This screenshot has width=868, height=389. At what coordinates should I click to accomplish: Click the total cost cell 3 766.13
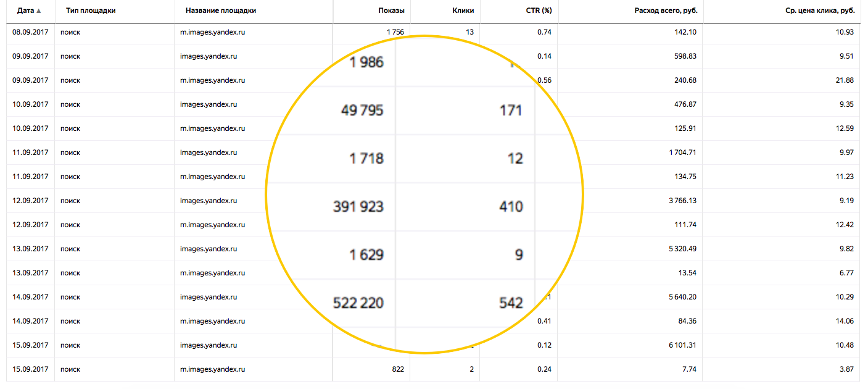tap(682, 201)
